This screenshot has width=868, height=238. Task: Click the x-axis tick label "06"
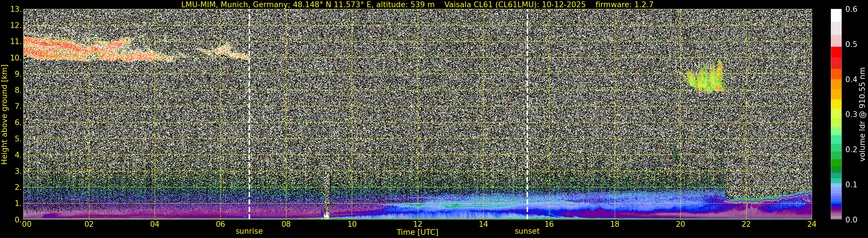220,224
